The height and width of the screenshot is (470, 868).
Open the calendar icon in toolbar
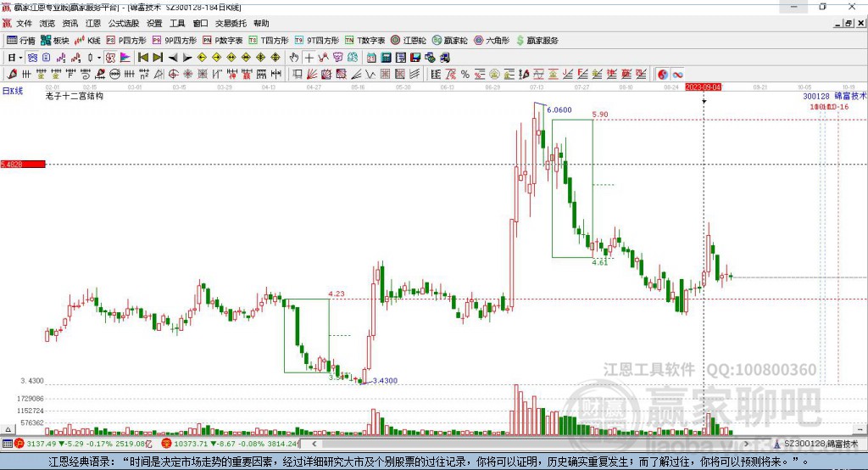coord(371,58)
